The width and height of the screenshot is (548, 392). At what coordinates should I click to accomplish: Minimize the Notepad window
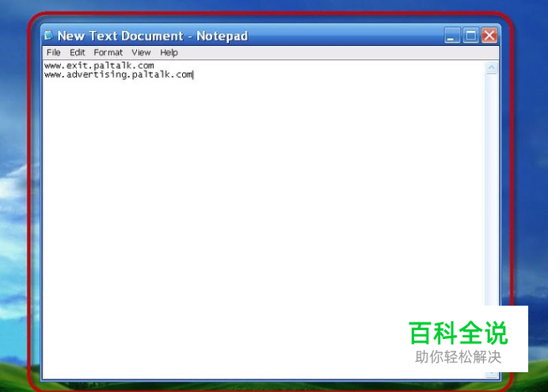[x=452, y=36]
